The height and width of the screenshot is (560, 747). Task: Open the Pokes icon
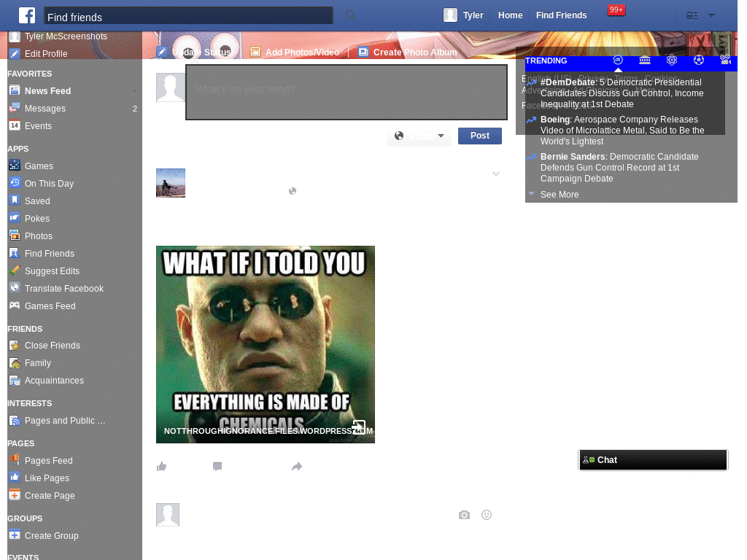tap(15, 218)
